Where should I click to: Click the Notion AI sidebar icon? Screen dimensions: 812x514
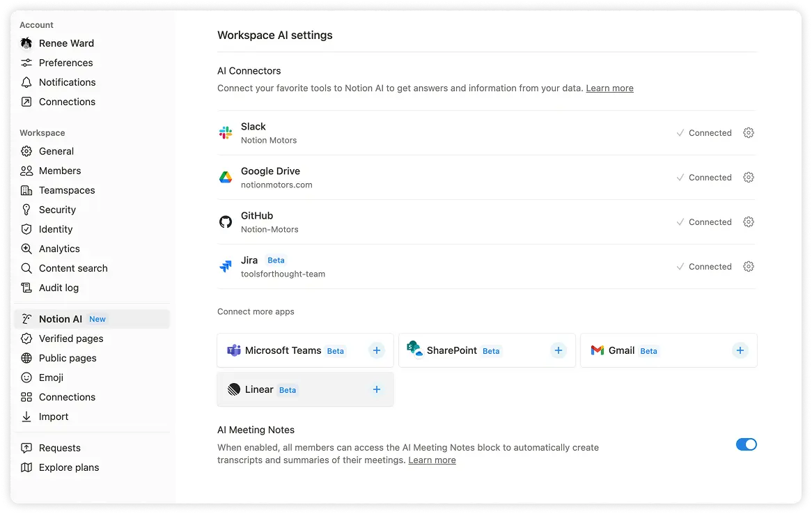point(25,319)
